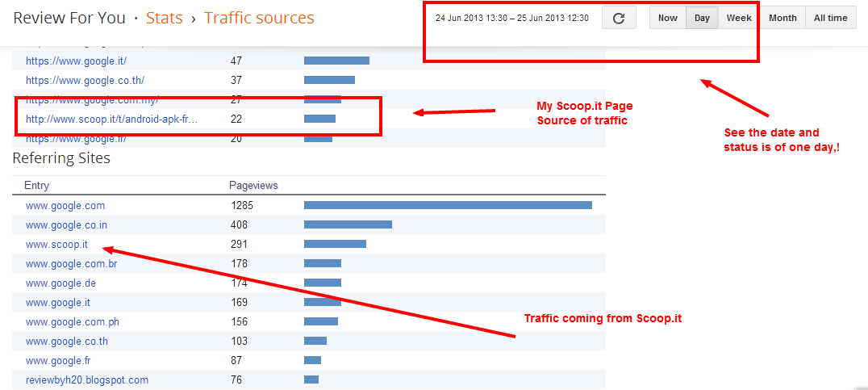Click the 156 pageviews value
The image size is (868, 390).
(x=239, y=322)
